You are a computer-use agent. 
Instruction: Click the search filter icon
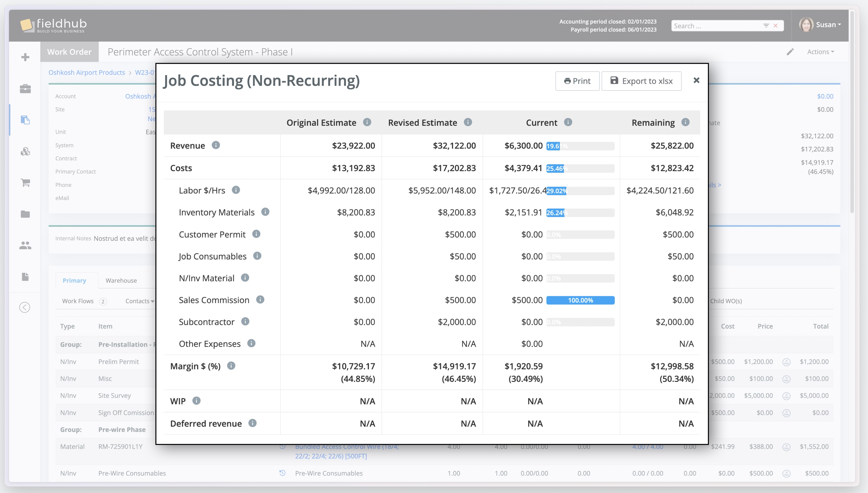point(766,26)
